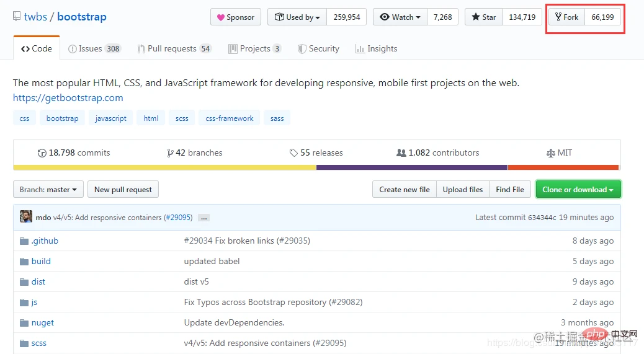Switch to the Issues tab

coord(94,49)
